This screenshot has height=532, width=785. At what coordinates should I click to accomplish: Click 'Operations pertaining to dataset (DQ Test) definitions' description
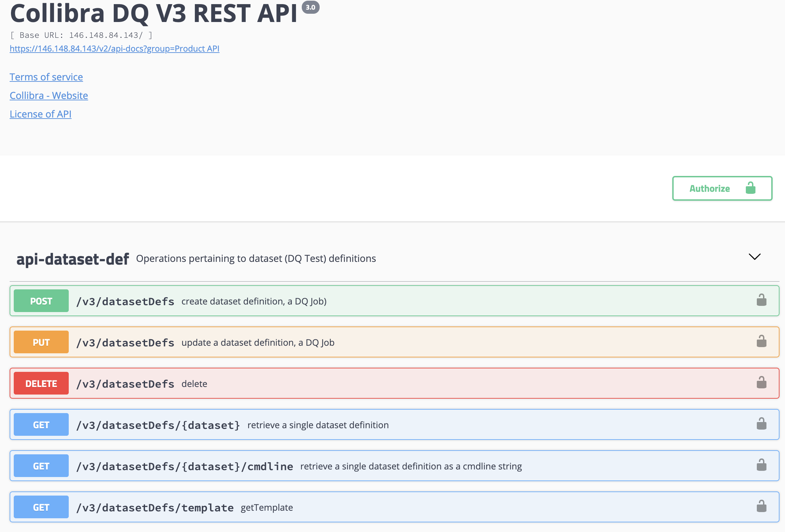coord(256,258)
